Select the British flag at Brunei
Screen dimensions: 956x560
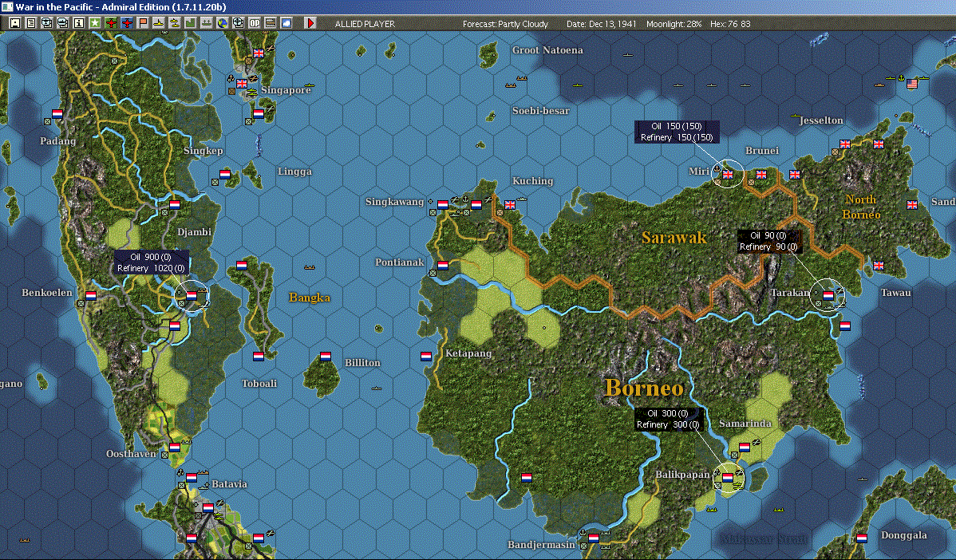coord(761,174)
